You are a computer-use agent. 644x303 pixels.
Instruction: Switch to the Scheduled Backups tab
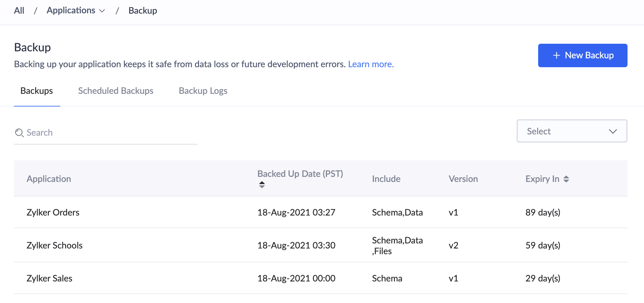point(115,91)
